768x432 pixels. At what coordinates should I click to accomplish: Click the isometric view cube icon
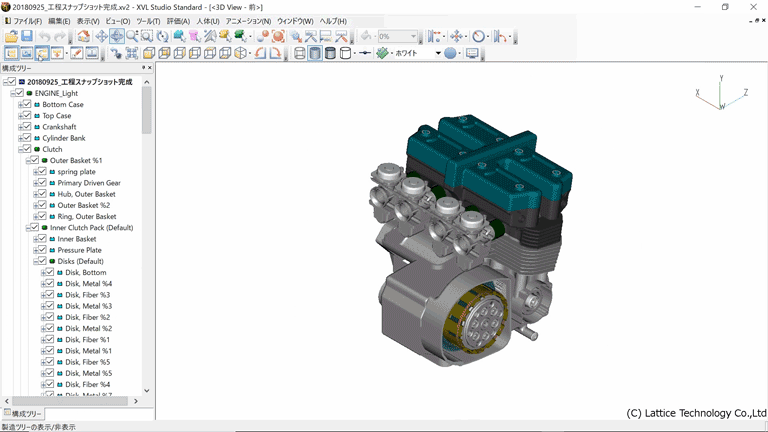[241, 53]
